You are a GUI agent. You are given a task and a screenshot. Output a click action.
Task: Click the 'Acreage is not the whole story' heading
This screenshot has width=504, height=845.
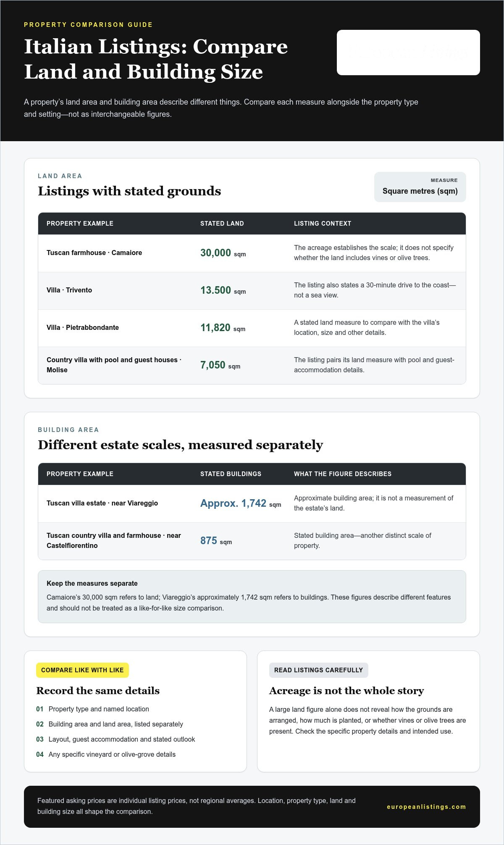coord(346,691)
